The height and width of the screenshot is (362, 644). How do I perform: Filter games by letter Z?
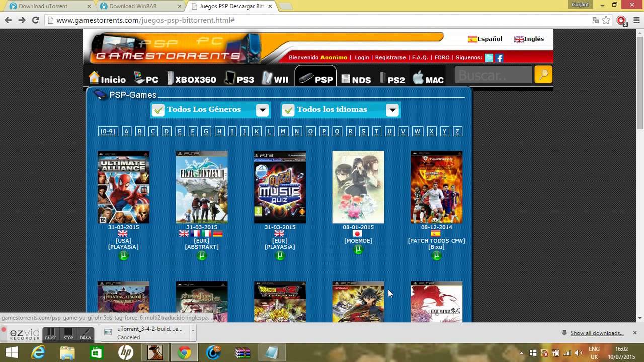pos(457,131)
